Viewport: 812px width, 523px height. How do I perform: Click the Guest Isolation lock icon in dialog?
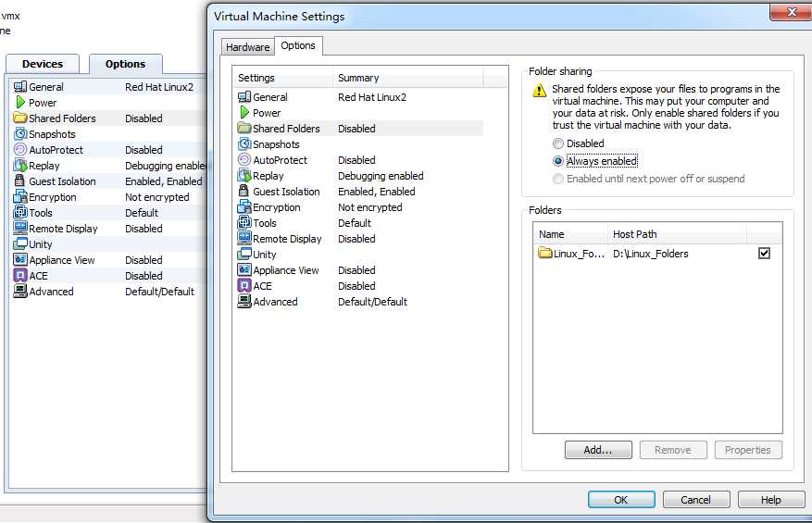point(244,191)
